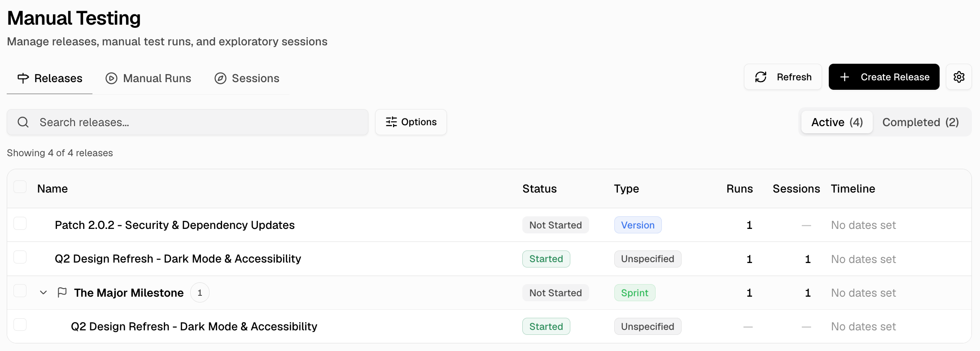
Task: Click Not Started status of Patch 2.0.2
Action: click(556, 225)
